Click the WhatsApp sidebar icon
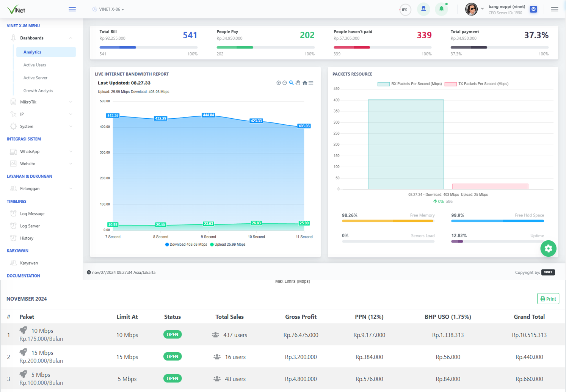 [13, 151]
